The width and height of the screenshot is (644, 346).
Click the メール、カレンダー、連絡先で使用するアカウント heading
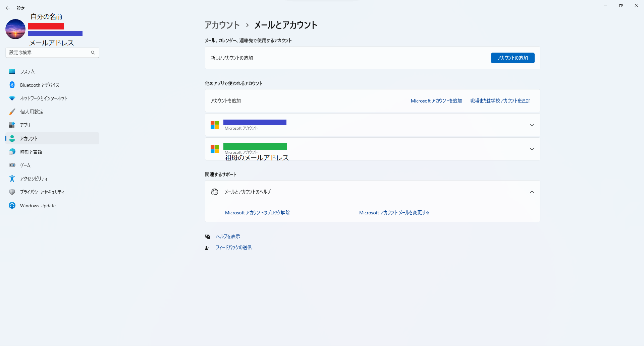coord(248,41)
